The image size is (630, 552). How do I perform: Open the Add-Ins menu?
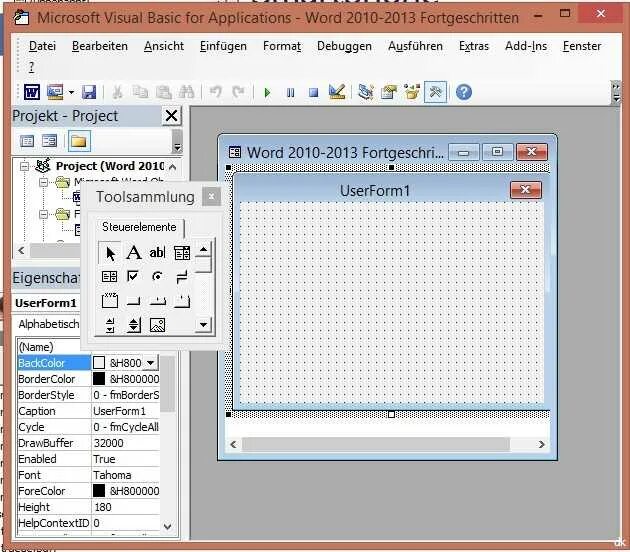point(526,46)
